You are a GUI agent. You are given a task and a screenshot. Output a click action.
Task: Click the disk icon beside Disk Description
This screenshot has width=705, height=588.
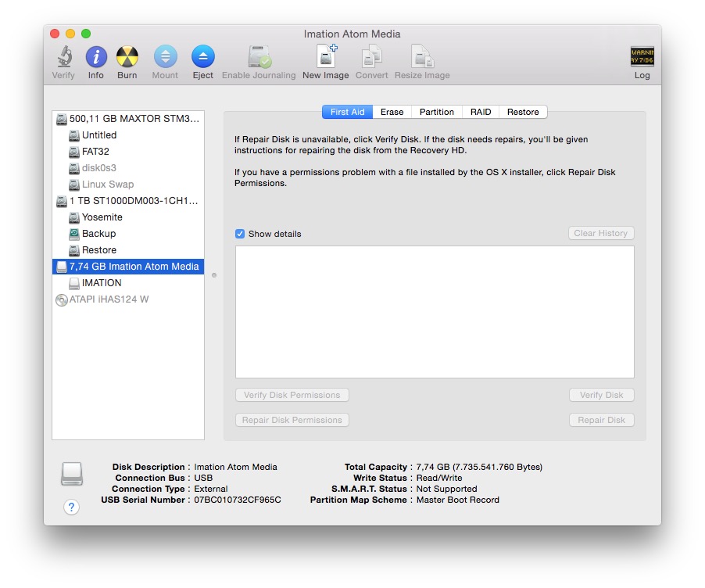coord(72,474)
